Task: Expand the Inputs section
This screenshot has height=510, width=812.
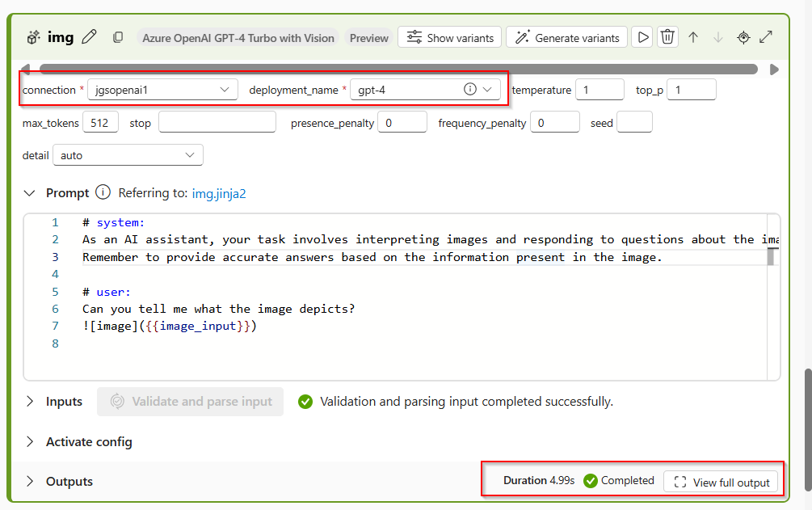Action: pyautogui.click(x=29, y=401)
